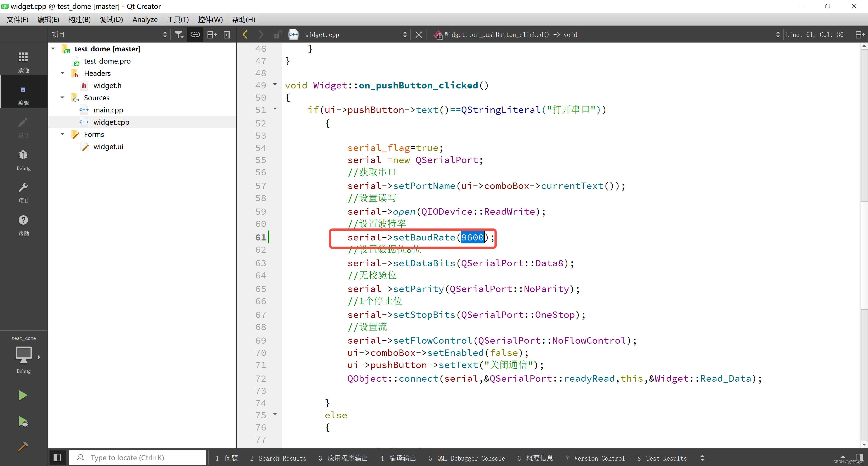868x466 pixels.
Task: Start debugging with the debug run icon
Action: point(23,421)
